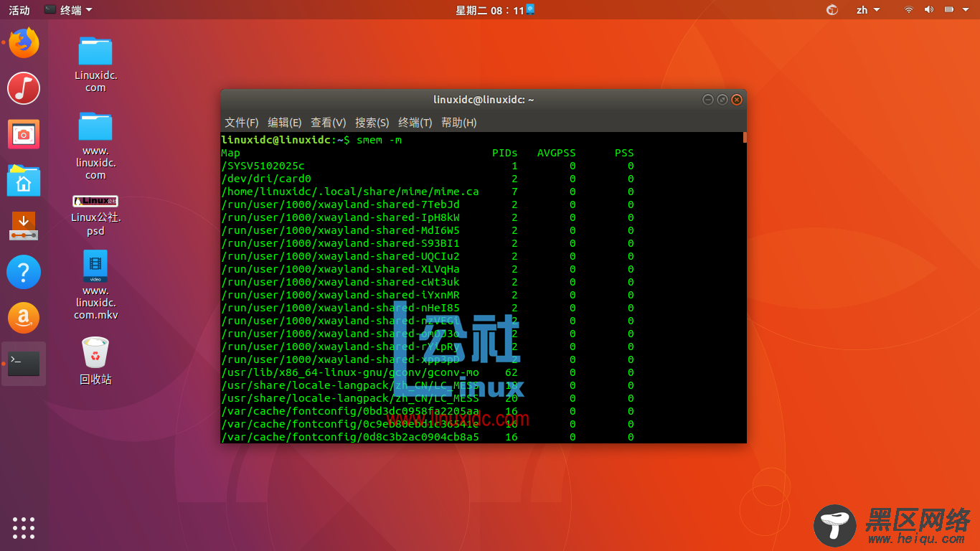Open the Screenshot tool dock icon
Viewport: 980px width, 551px height.
pyautogui.click(x=24, y=134)
